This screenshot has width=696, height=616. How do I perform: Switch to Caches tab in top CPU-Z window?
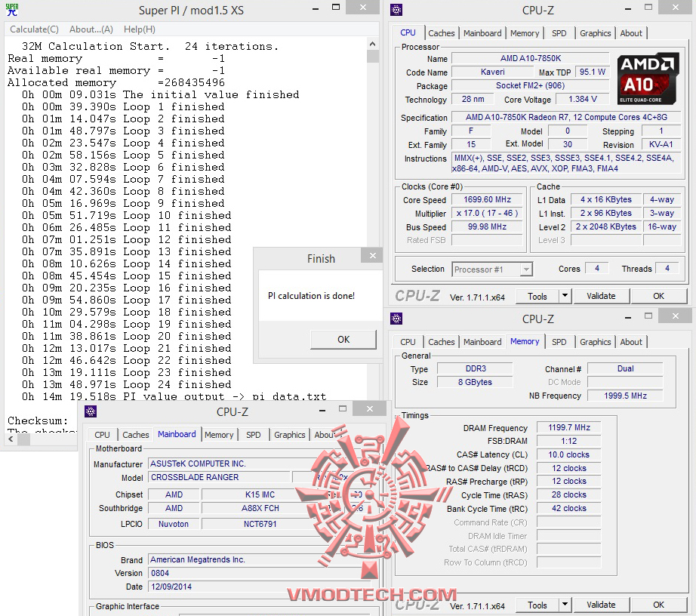[x=441, y=33]
